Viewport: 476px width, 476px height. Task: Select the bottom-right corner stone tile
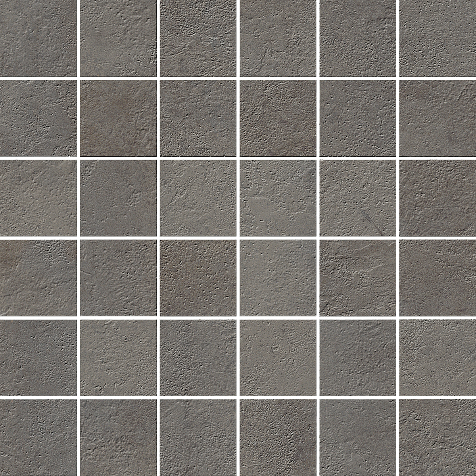click(x=438, y=438)
